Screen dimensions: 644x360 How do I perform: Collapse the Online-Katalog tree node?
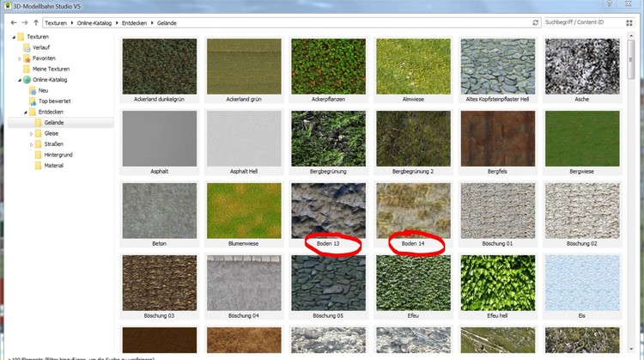(15, 80)
